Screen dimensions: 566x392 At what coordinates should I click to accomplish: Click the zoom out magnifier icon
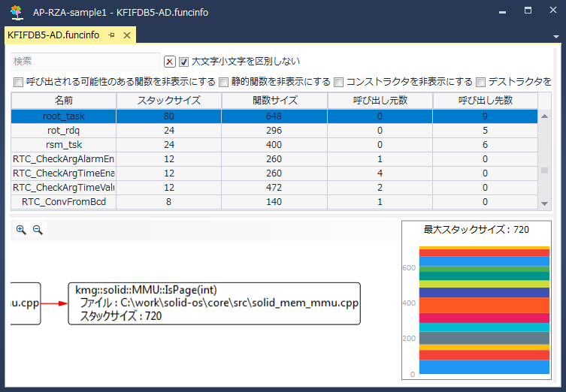pyautogui.click(x=37, y=231)
